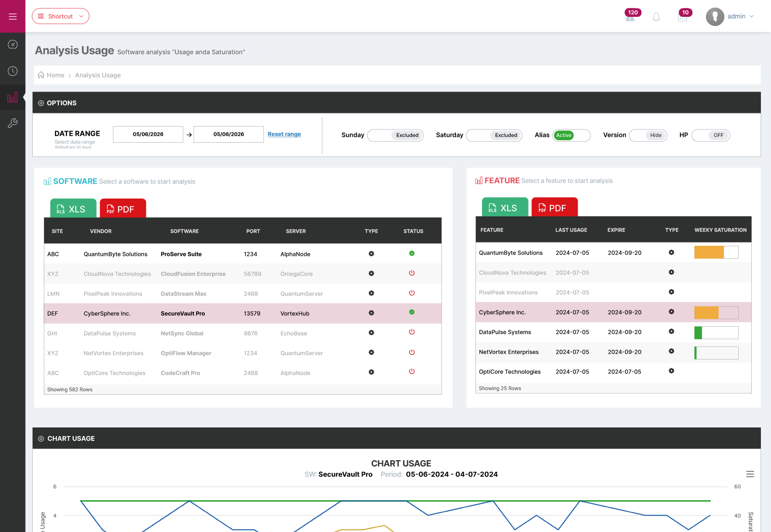Click the power status icon for CloudFusion Enterprise
Screen dimensions: 771x532
[412, 273]
